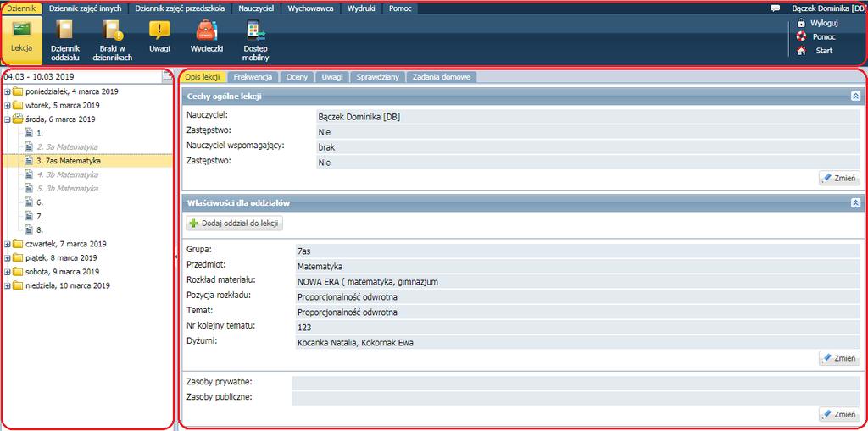Open the Pomoc top tab
This screenshot has height=431, width=868.
400,8
